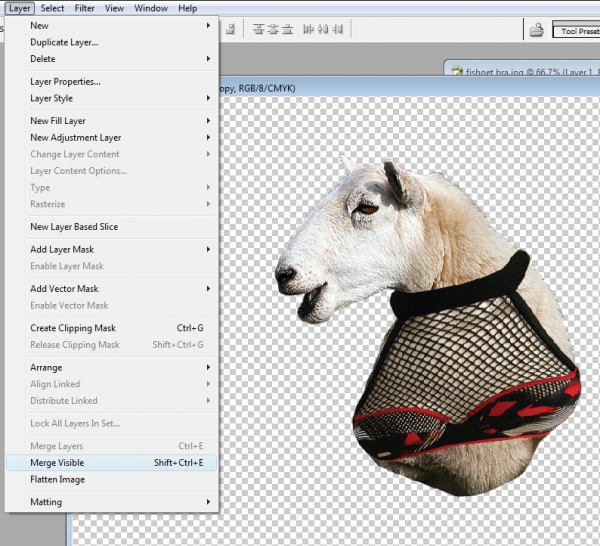
Task: Open the File Browser folder icon
Action: pos(536,29)
